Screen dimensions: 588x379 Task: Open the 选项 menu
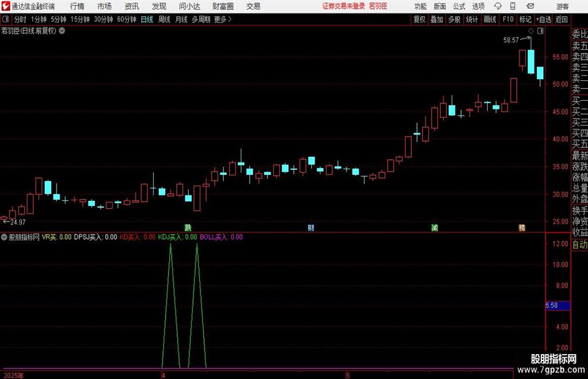pos(478,6)
